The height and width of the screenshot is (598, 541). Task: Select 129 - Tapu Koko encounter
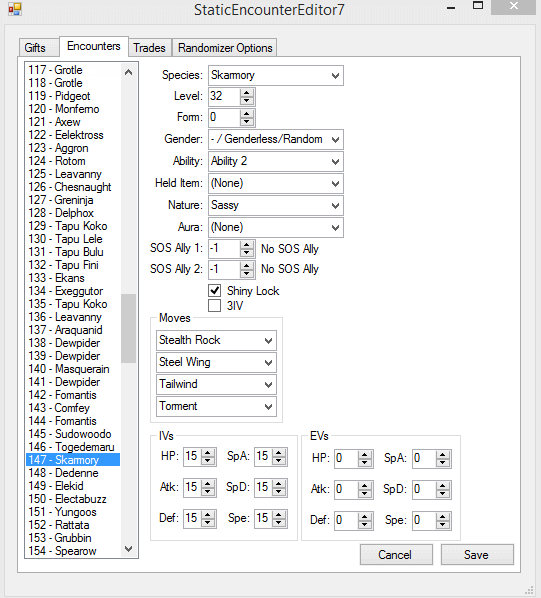(x=73, y=226)
